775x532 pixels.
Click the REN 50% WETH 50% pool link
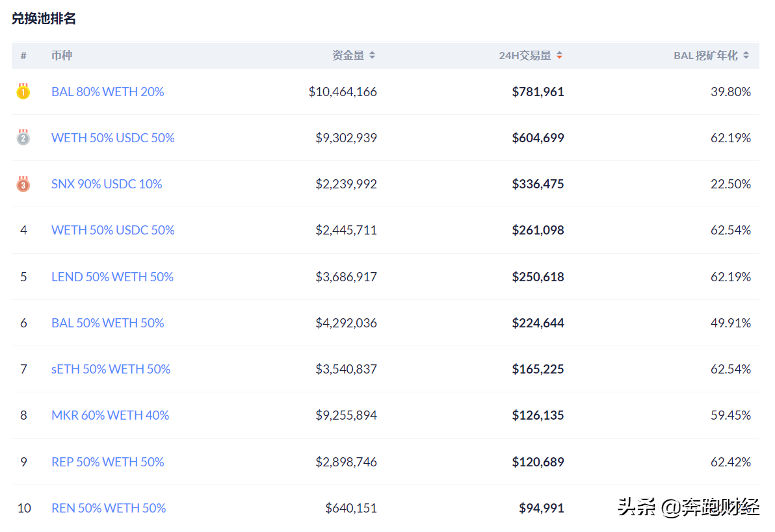(109, 508)
